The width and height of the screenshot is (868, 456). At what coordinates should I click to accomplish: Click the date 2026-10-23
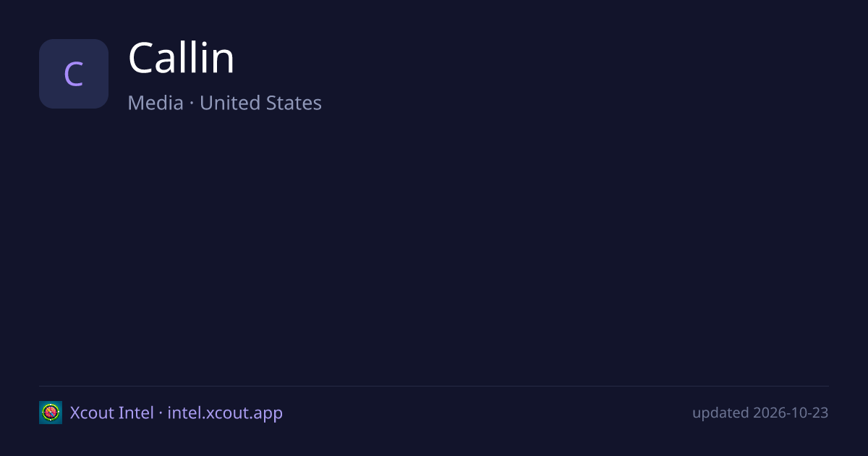coord(791,413)
